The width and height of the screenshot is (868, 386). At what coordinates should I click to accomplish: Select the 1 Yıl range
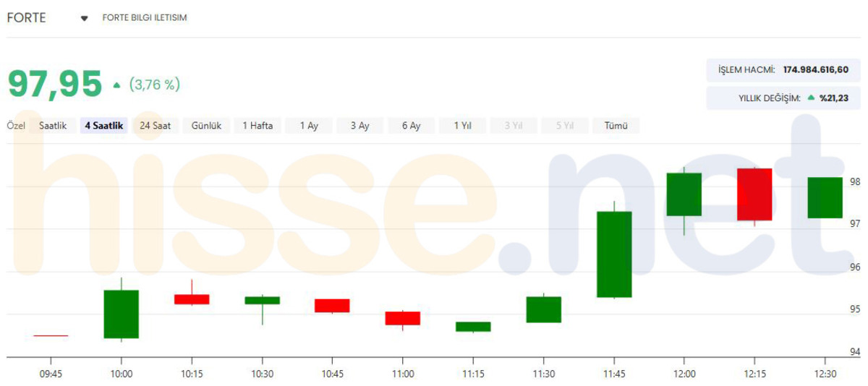click(463, 126)
